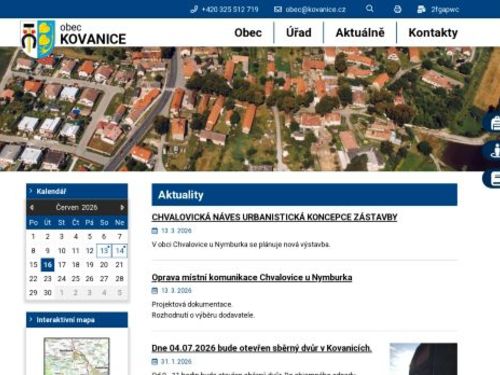The image size is (500, 375).
Task: Select day 16 in calendar
Action: pos(48,265)
